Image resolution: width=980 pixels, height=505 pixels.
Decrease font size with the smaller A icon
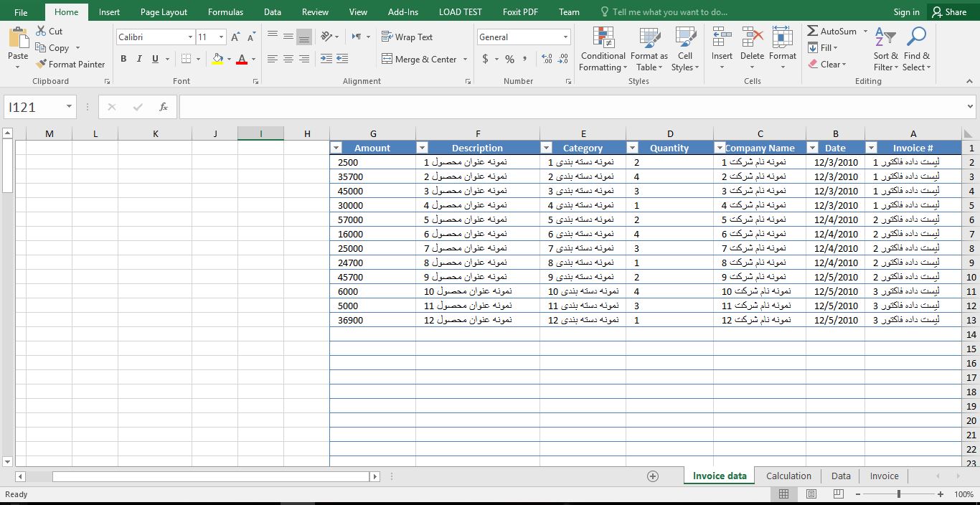coord(251,37)
